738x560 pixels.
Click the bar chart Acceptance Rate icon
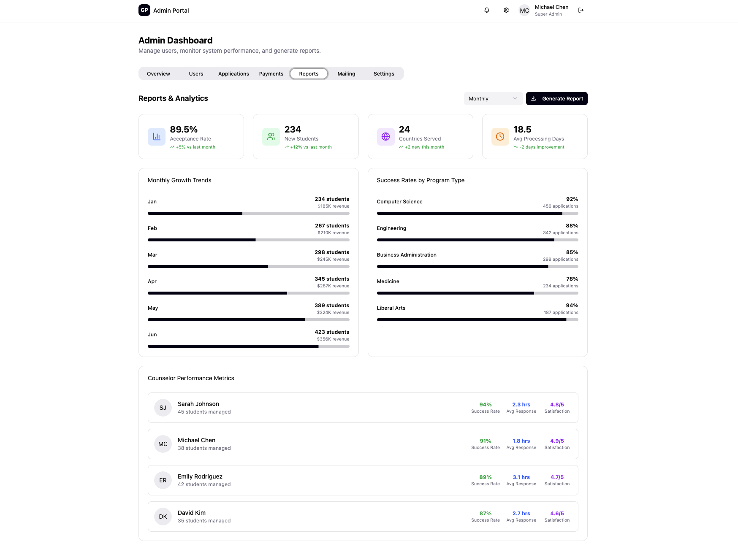(x=157, y=137)
